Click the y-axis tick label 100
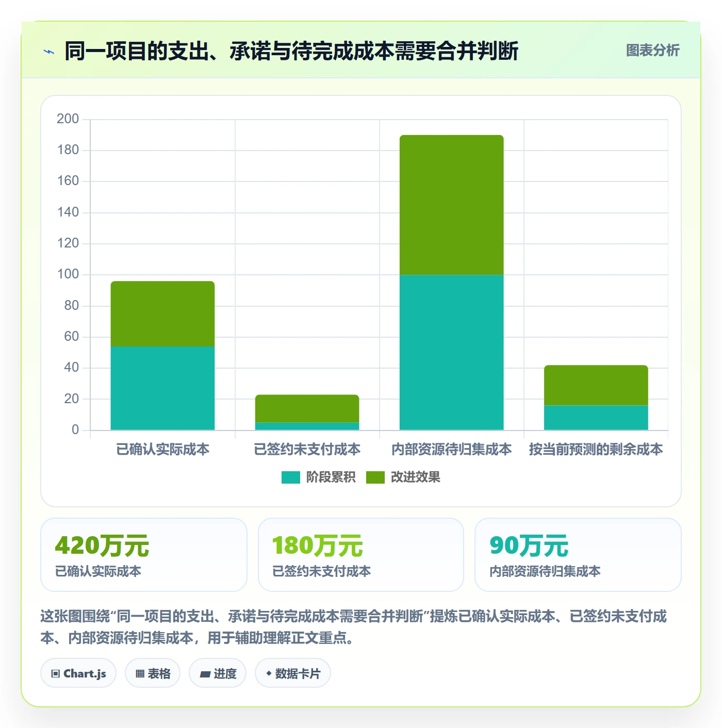Viewport: 722px width, 728px height. point(68,274)
